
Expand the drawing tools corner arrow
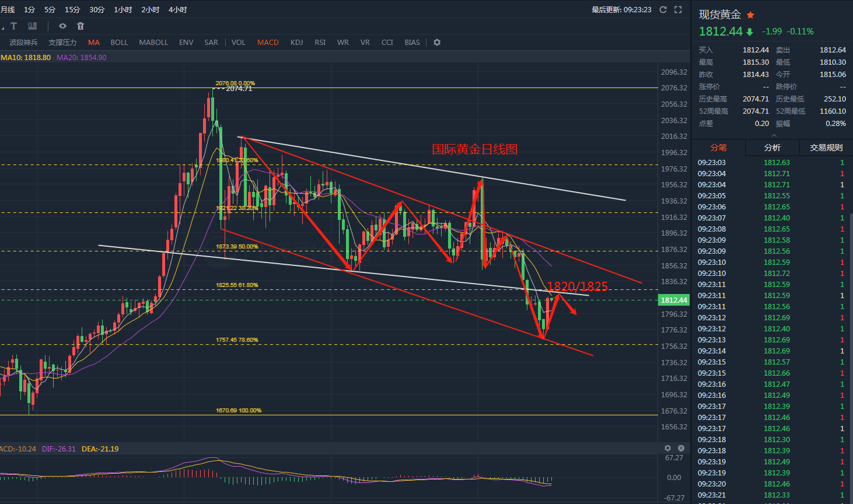[2, 27]
